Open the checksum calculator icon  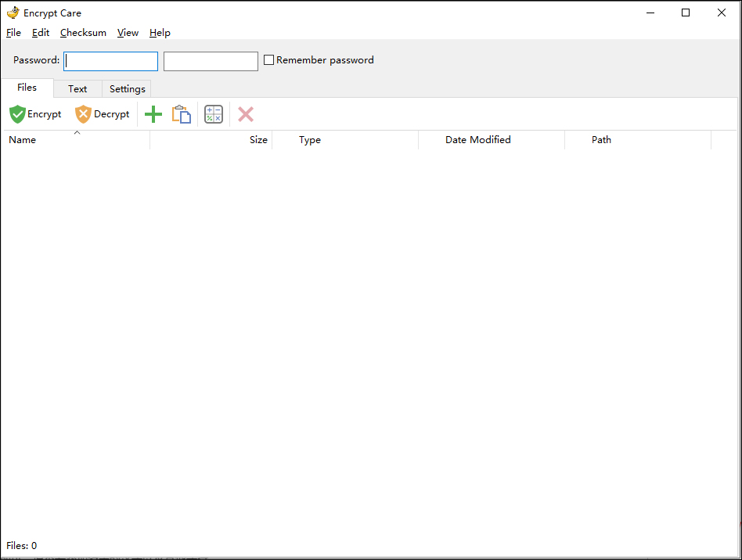[x=214, y=114]
